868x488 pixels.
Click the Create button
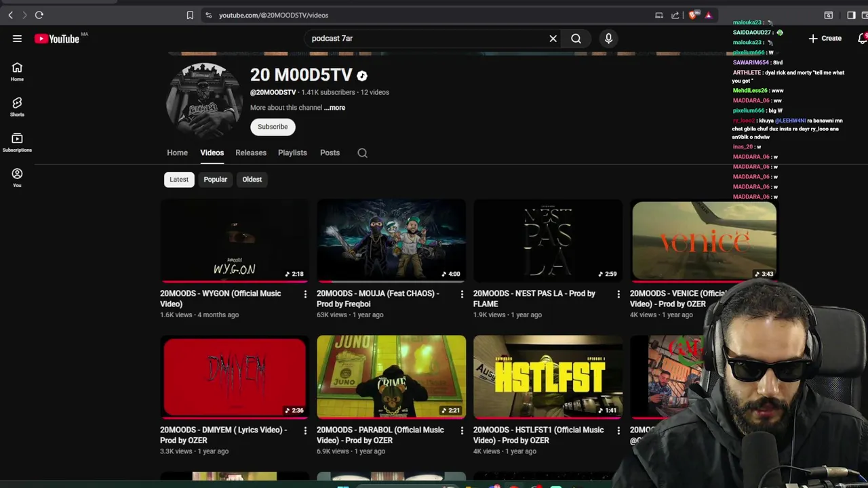tap(825, 39)
